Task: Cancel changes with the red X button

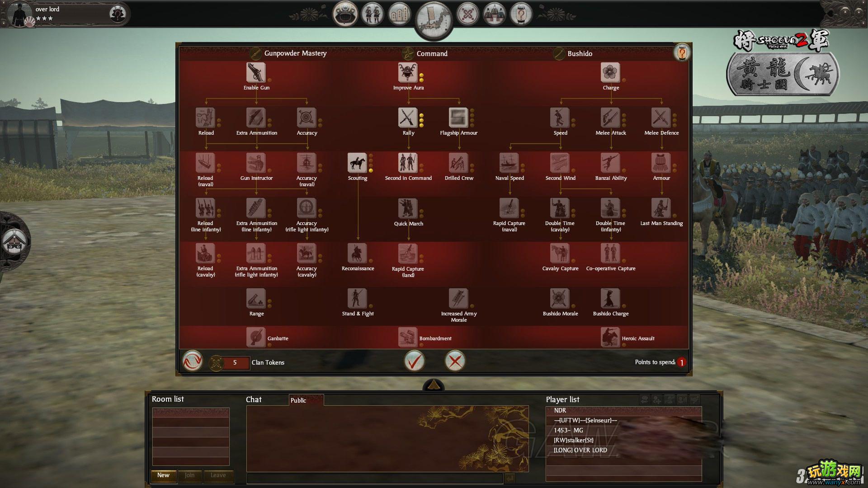Action: click(x=455, y=361)
